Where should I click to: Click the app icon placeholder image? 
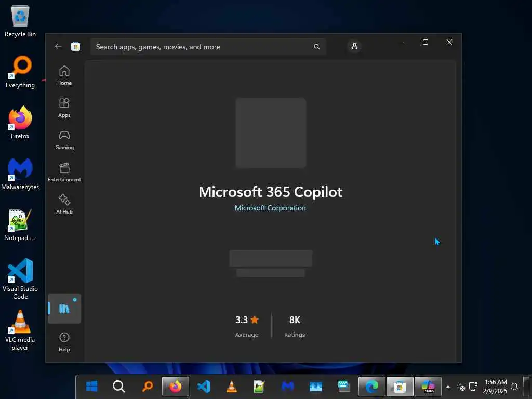pyautogui.click(x=271, y=133)
